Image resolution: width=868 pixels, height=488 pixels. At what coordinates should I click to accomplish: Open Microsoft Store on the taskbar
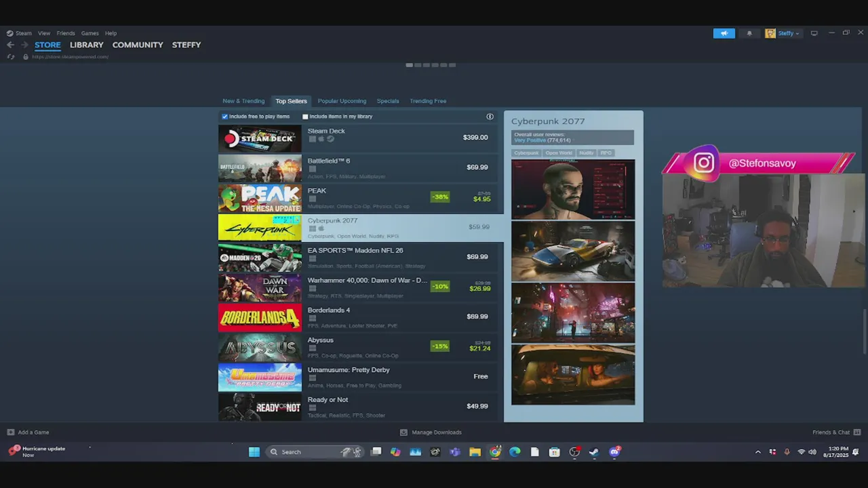pyautogui.click(x=554, y=452)
